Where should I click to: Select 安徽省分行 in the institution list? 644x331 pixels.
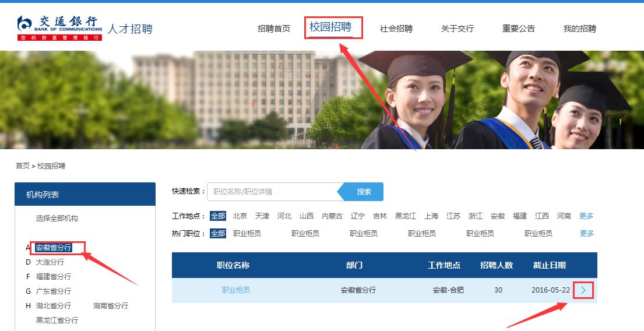(x=54, y=248)
